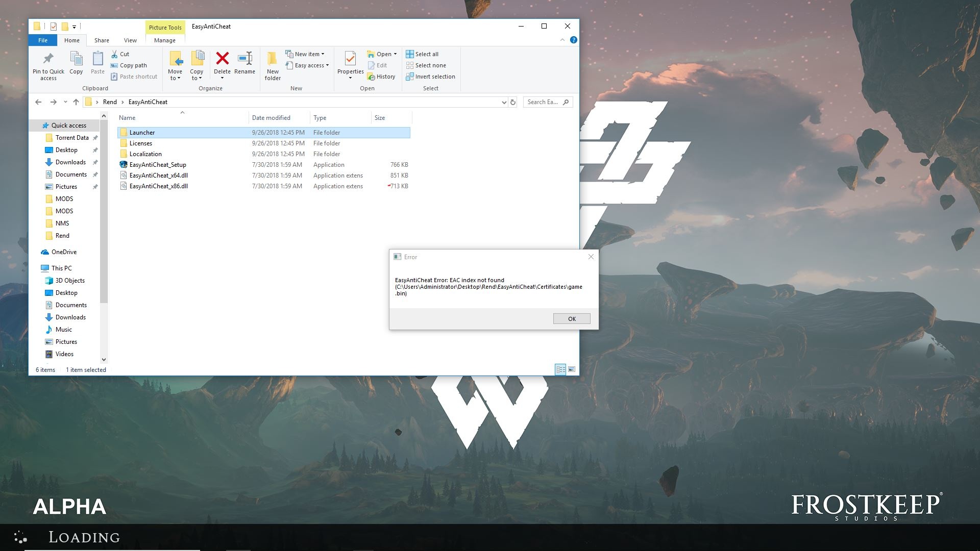The image size is (980, 551).
Task: Select the Licenses folder
Action: tap(263, 143)
